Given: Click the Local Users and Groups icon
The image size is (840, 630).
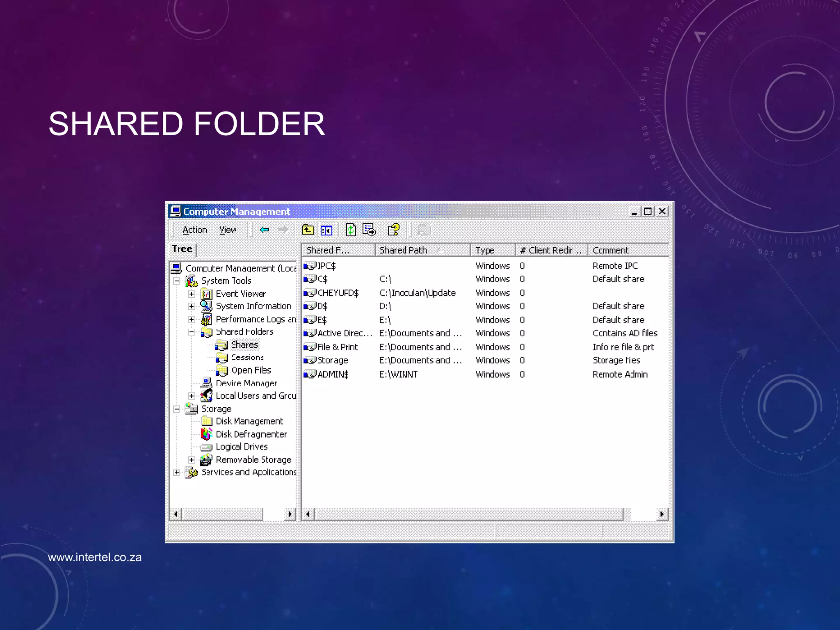Looking at the screenshot, I should pyautogui.click(x=206, y=395).
